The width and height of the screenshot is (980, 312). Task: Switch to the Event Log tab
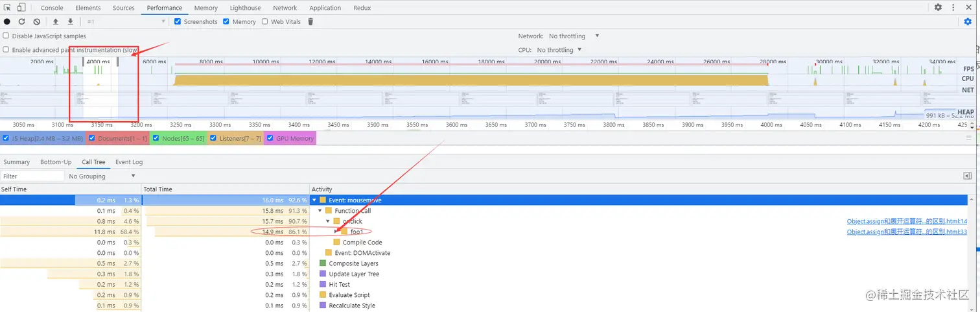click(129, 162)
